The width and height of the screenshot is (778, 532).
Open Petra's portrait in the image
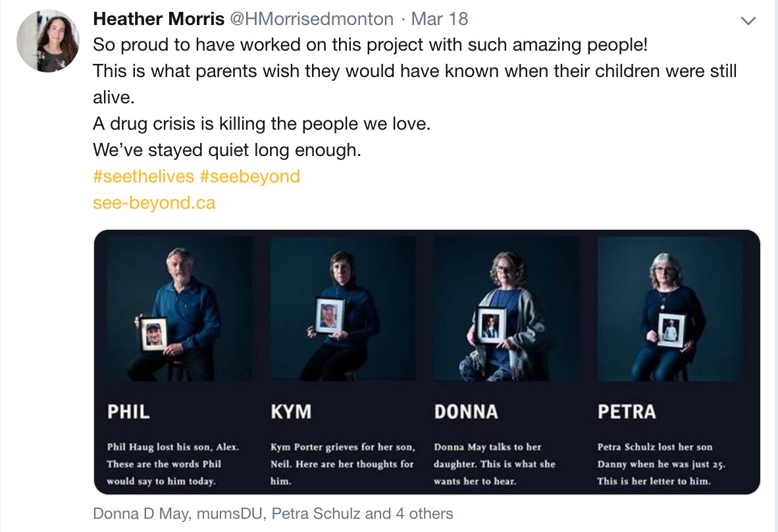click(670, 309)
